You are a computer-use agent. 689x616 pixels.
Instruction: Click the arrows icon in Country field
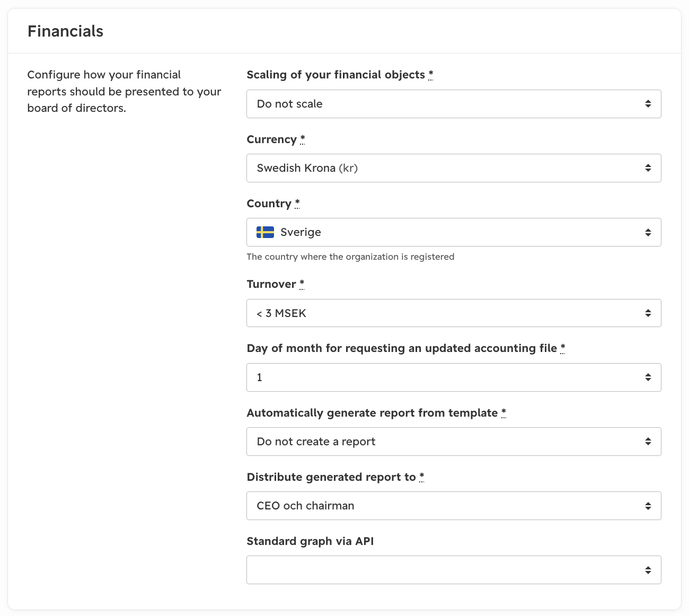(648, 232)
